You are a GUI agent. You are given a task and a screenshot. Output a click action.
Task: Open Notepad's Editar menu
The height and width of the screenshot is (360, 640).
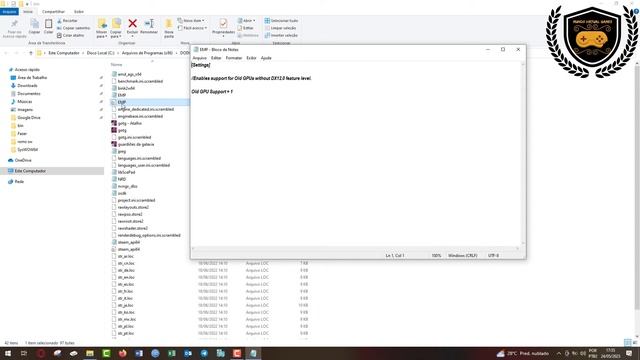pos(216,58)
